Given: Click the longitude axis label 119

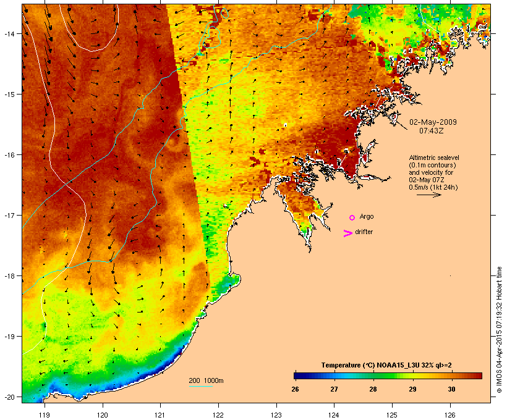Looking at the screenshot, I should click(x=45, y=415).
